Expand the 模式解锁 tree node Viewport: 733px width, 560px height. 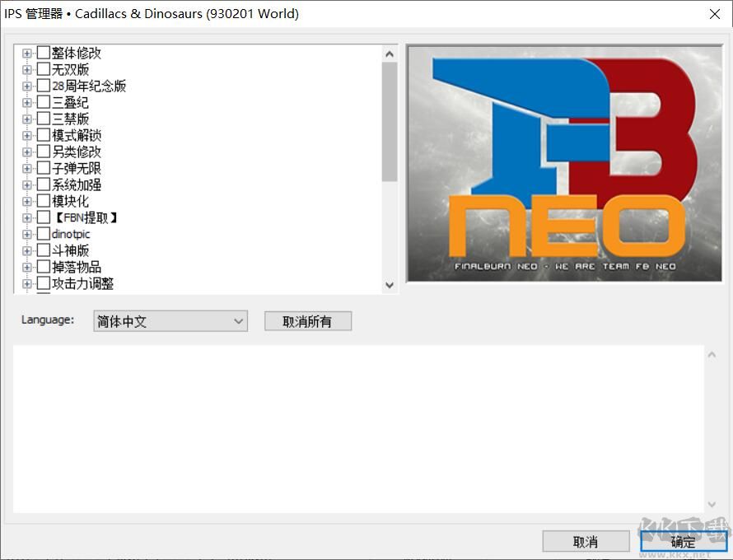pyautogui.click(x=26, y=136)
